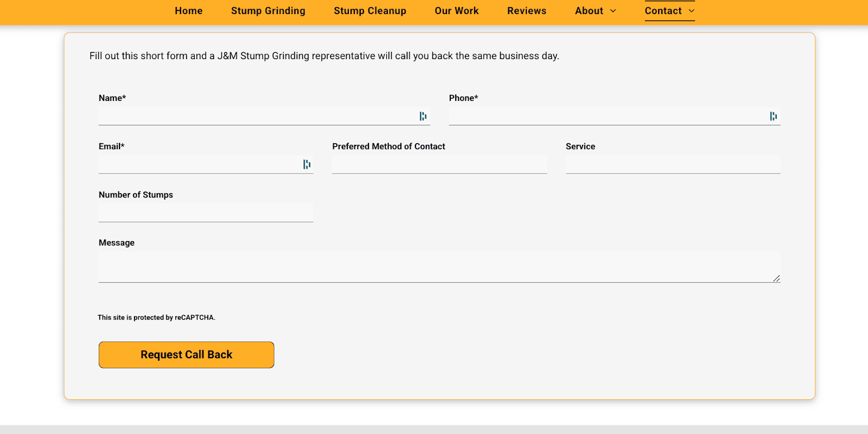Open the Stump Grinding page
This screenshot has width=868, height=434.
(x=268, y=11)
